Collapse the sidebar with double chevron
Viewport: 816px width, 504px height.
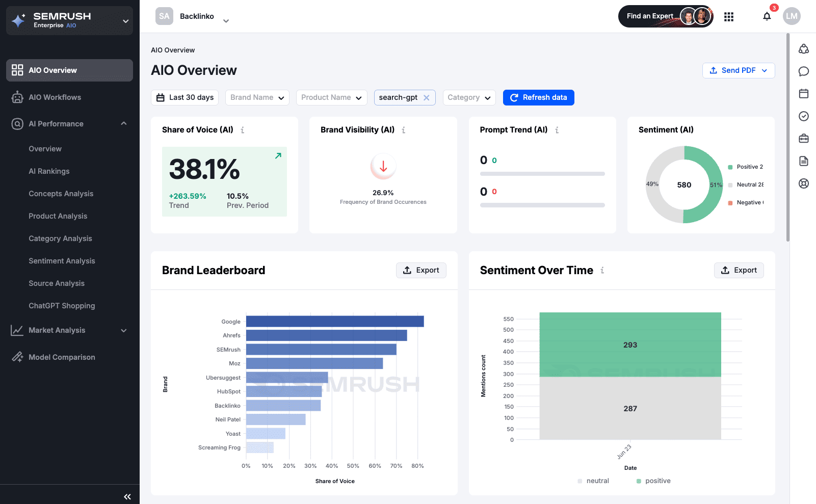pos(127,496)
